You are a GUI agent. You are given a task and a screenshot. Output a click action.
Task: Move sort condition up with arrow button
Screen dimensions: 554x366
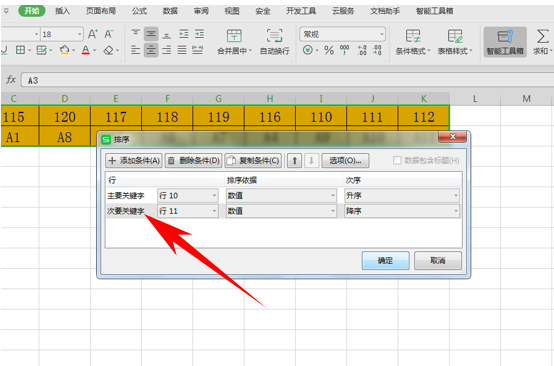pos(294,161)
